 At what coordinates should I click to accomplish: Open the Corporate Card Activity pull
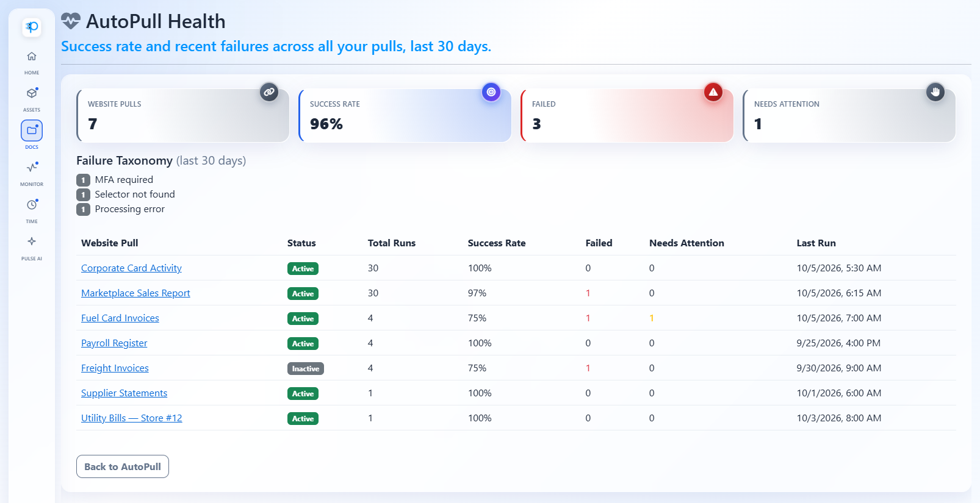pyautogui.click(x=131, y=268)
